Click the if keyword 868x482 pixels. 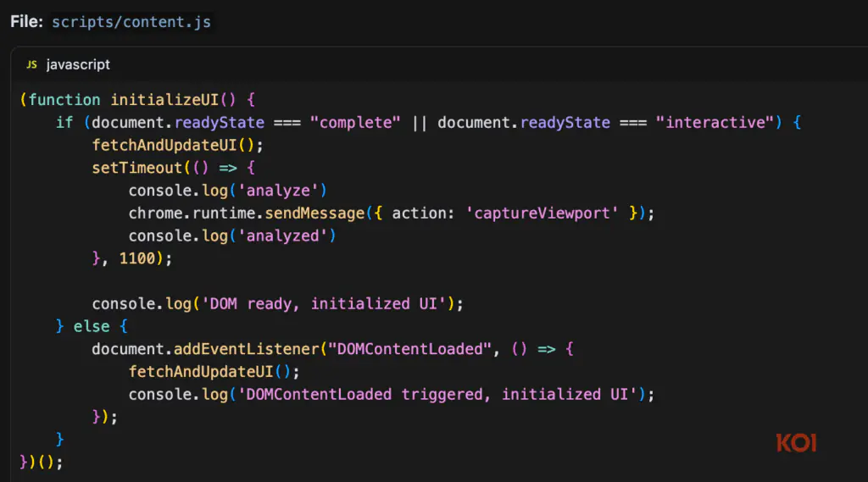click(64, 122)
